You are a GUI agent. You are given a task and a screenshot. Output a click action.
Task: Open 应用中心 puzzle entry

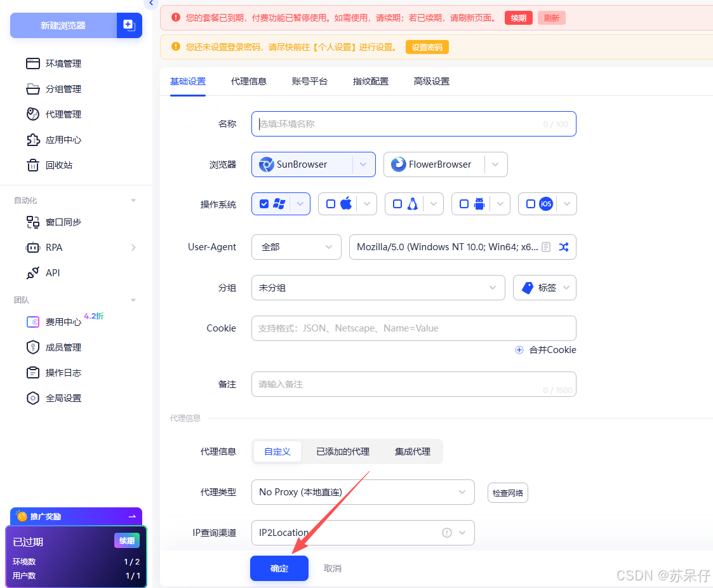pyautogui.click(x=54, y=140)
